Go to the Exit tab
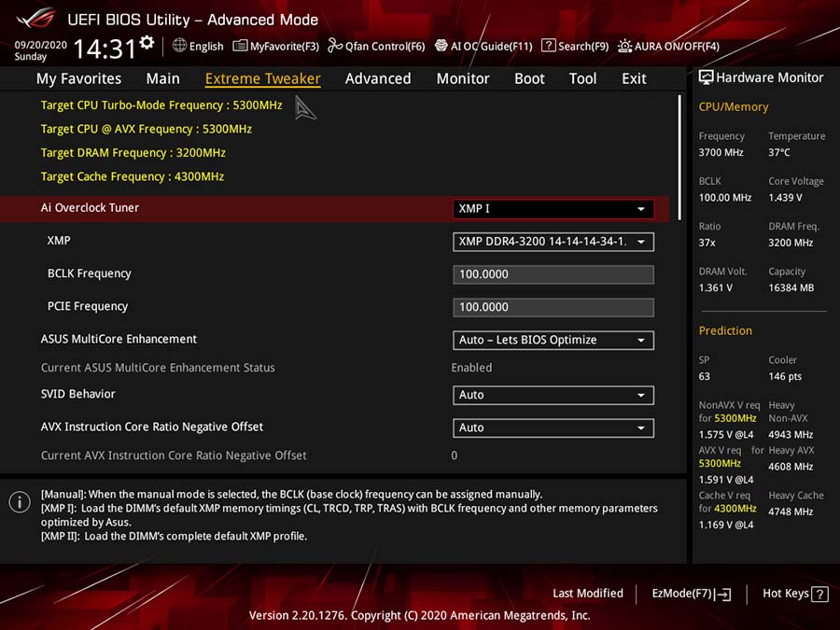Viewport: 840px width, 630px height. point(634,78)
